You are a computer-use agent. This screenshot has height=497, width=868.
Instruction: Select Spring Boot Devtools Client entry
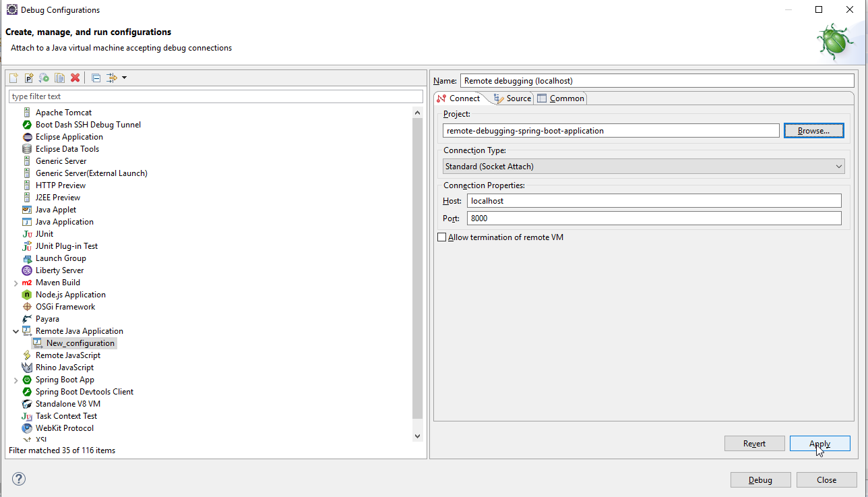(84, 392)
